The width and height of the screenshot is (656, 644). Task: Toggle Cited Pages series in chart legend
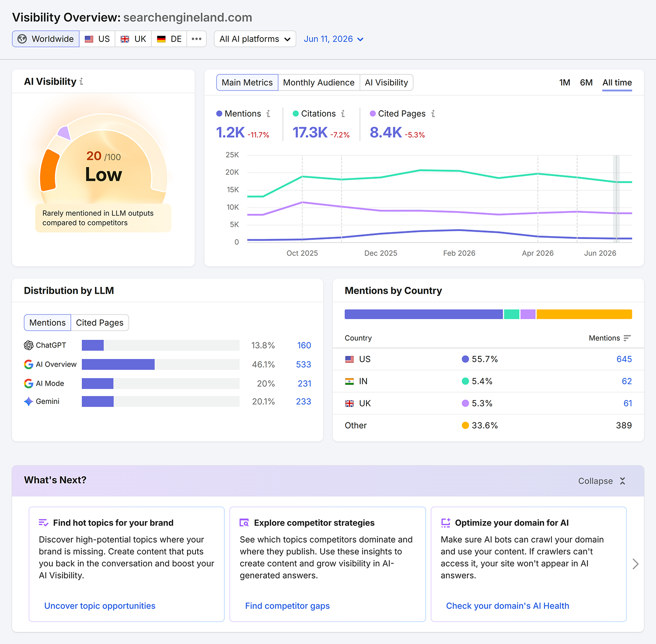(398, 114)
